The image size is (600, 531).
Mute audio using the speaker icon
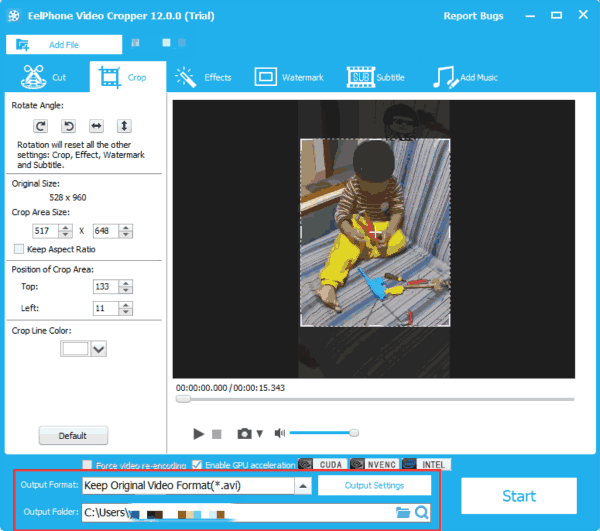coord(280,433)
